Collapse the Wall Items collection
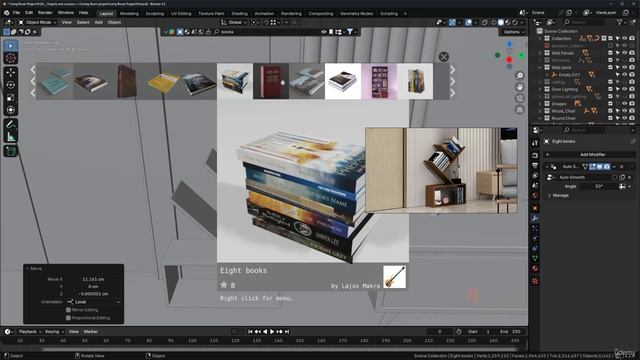 coord(540,67)
